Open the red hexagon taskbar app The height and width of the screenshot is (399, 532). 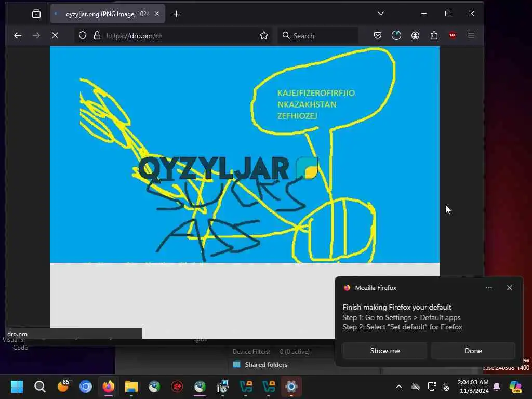click(177, 387)
